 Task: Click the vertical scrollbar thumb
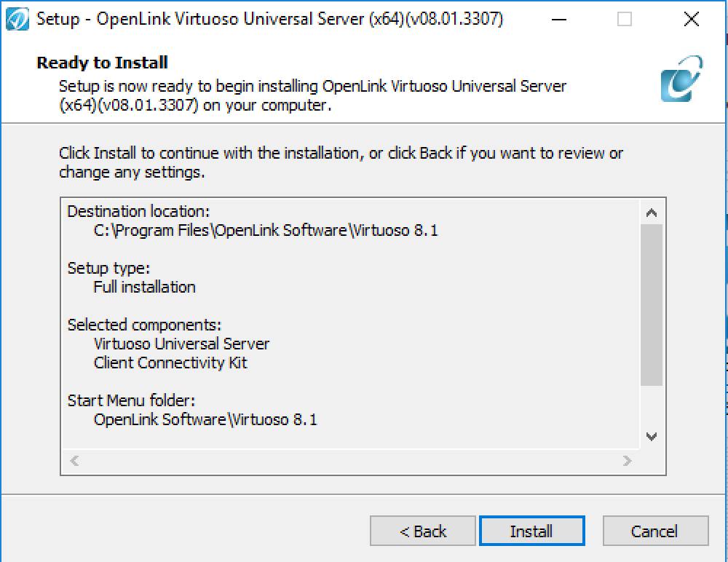(652, 305)
